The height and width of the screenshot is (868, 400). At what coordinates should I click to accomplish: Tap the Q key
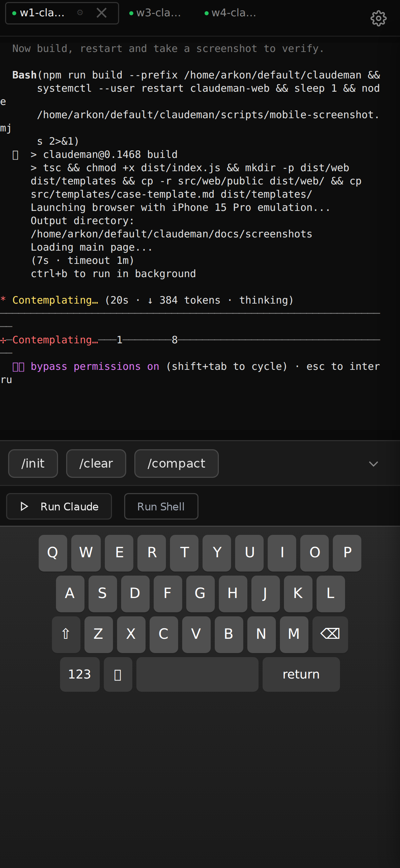tap(53, 553)
